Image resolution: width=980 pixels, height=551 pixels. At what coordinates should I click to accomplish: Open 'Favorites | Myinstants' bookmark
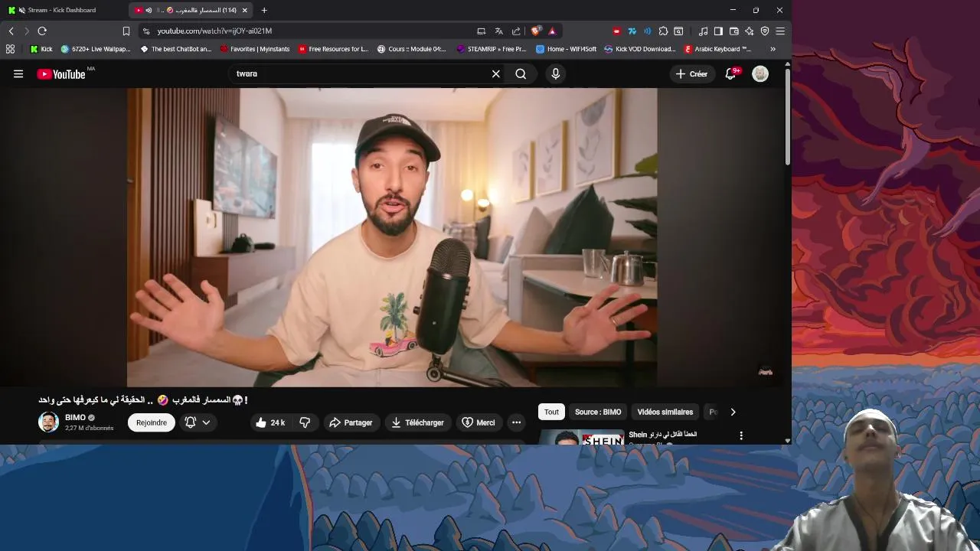point(255,49)
